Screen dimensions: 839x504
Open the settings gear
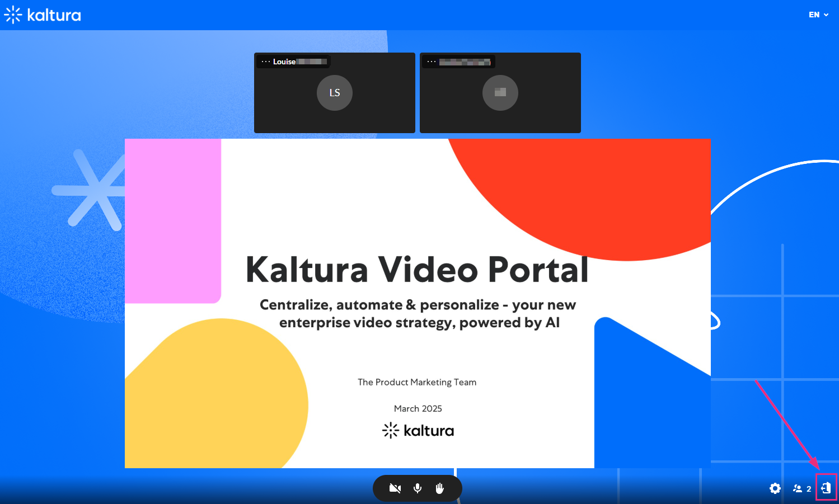coord(775,488)
